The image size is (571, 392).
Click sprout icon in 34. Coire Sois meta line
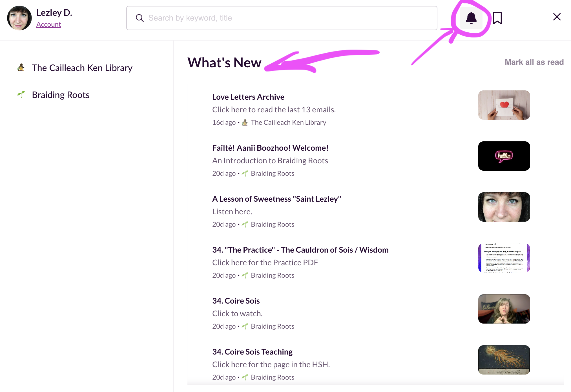245,326
